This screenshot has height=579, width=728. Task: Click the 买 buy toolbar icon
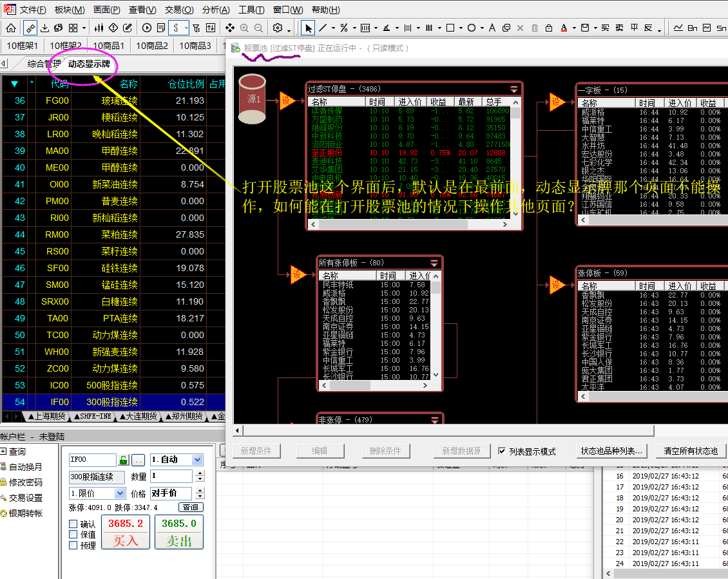click(x=606, y=28)
